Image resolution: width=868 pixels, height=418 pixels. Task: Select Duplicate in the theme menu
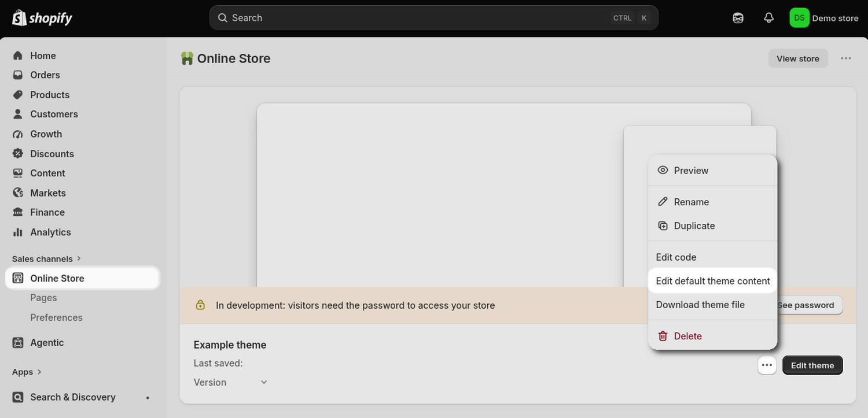[712, 225]
